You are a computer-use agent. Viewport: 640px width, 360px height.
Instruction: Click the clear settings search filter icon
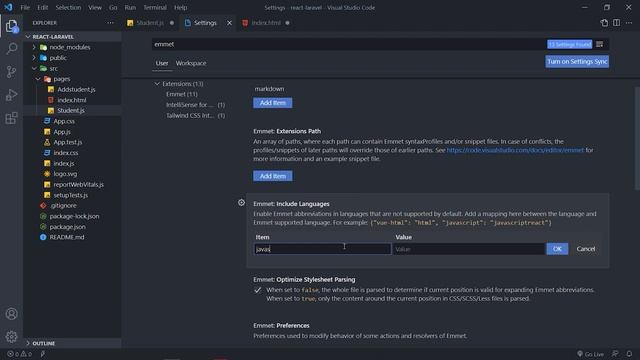600,44
